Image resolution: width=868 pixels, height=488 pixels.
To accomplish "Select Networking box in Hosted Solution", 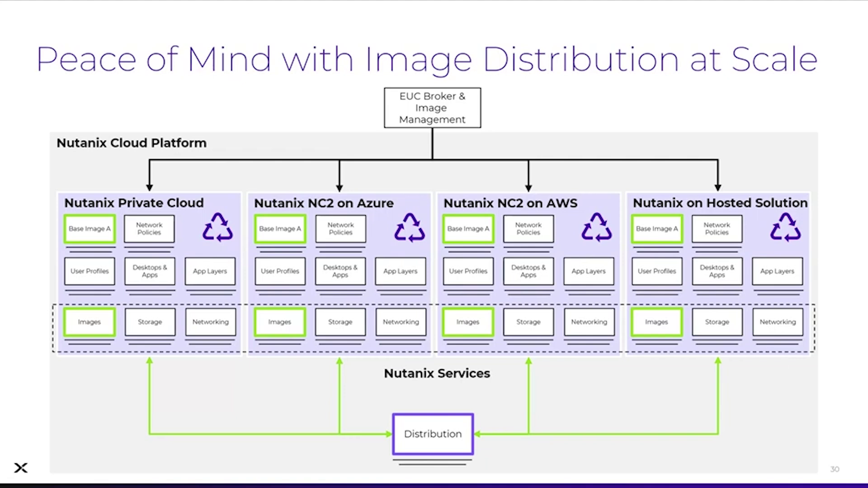I will click(x=778, y=322).
